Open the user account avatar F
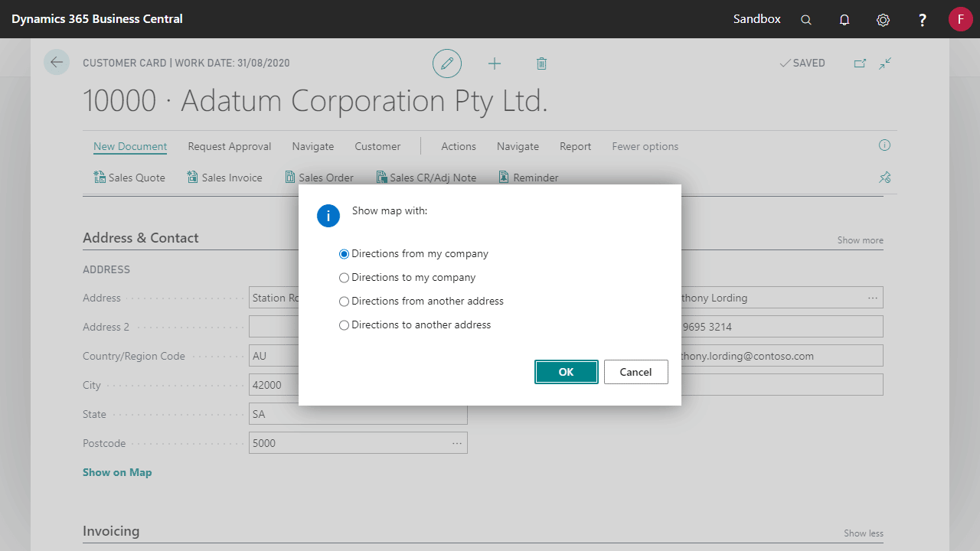This screenshot has height=551, width=980. pos(961,19)
